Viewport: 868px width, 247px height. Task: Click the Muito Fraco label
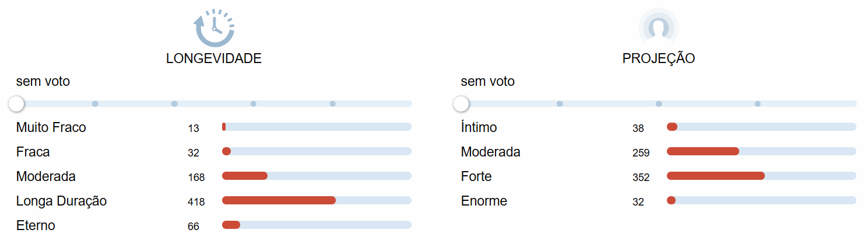51,127
